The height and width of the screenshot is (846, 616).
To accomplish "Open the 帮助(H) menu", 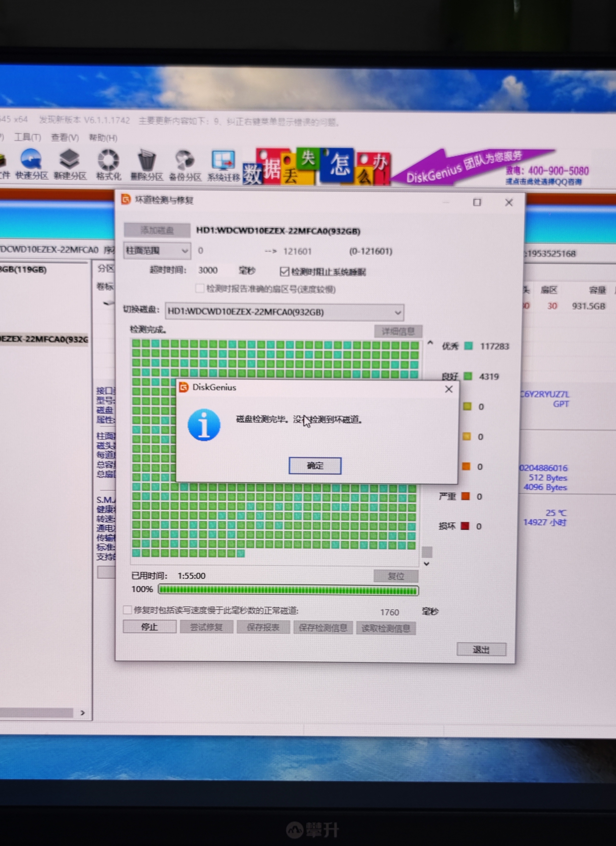I will pos(103,138).
